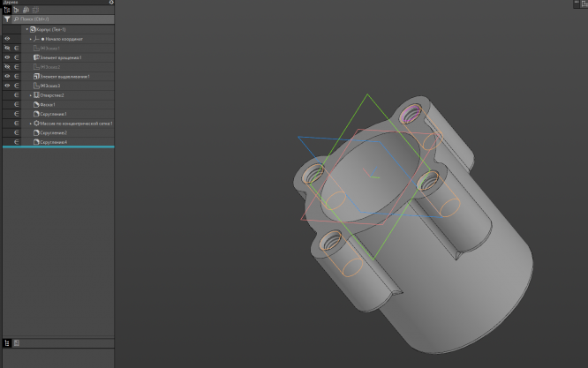This screenshot has height=368, width=588.
Task: Collapse the Корпус (Тел-1) root node
Action: coord(26,29)
